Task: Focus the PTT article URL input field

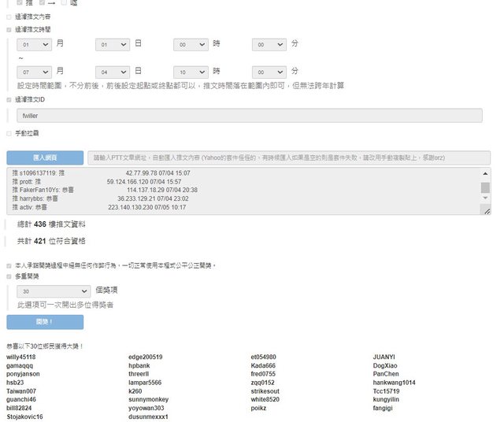Action: coord(288,157)
